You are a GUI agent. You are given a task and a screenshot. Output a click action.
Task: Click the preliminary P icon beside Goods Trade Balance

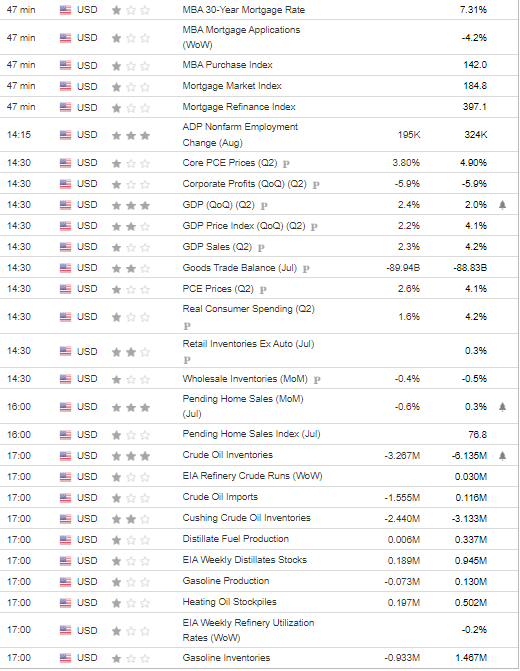point(306,269)
